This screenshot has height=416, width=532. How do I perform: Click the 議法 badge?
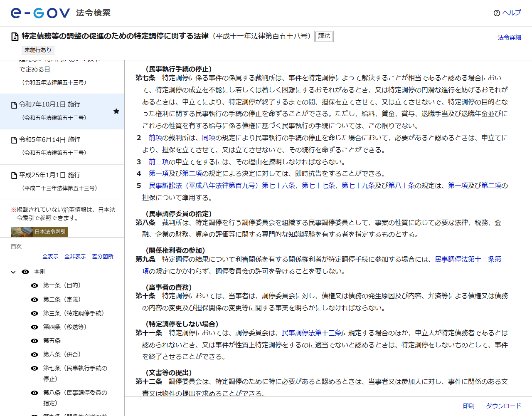(x=324, y=36)
